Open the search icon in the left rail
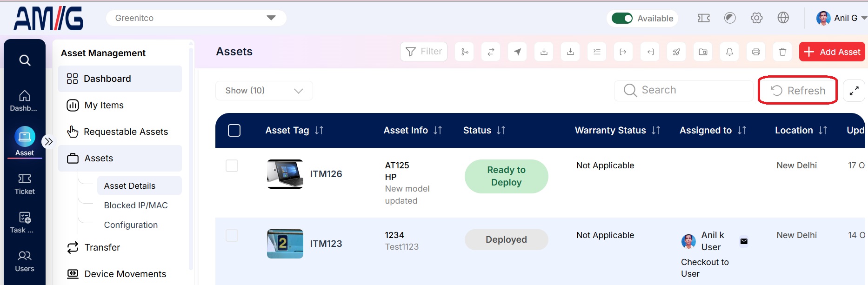868x285 pixels. tap(25, 60)
